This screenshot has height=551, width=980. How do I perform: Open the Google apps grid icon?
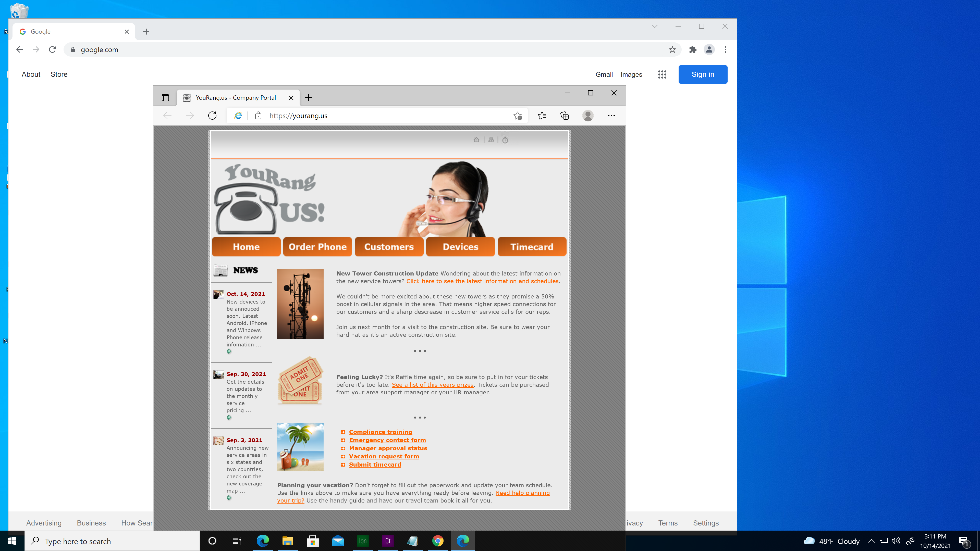662,74
